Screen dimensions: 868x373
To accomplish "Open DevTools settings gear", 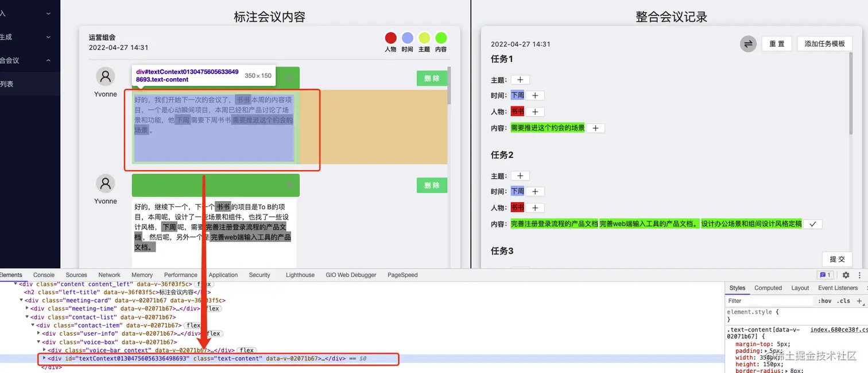I will coord(846,275).
